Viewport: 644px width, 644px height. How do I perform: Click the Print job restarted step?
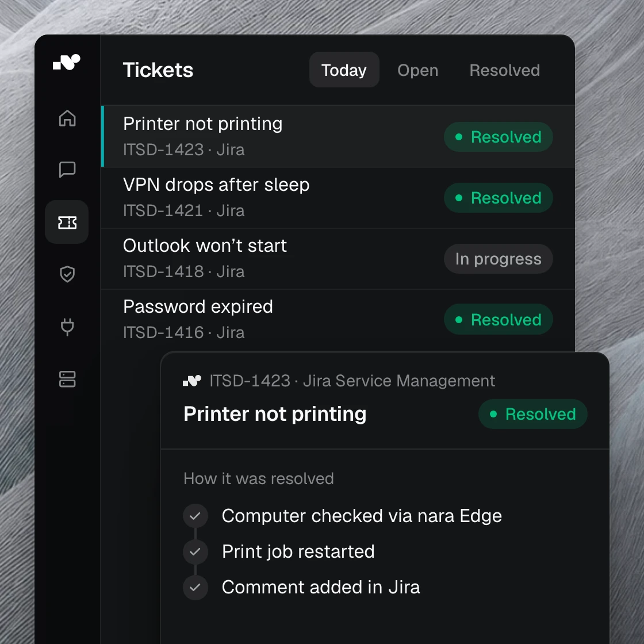click(298, 551)
